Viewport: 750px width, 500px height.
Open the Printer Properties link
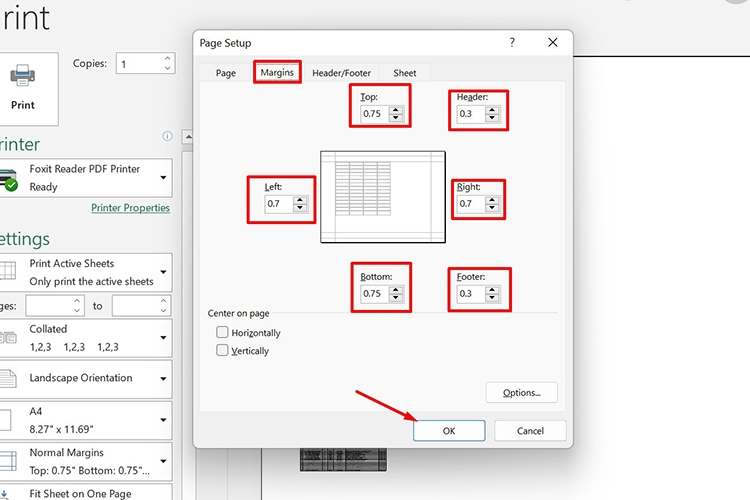click(x=130, y=208)
